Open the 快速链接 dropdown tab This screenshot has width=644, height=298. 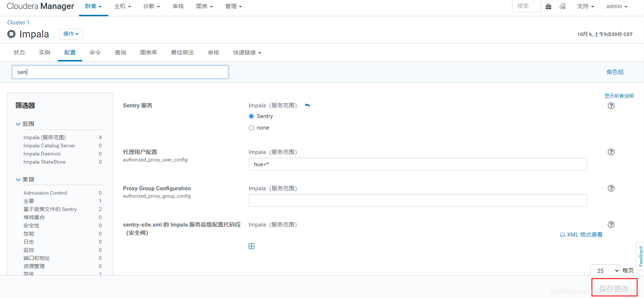click(247, 53)
